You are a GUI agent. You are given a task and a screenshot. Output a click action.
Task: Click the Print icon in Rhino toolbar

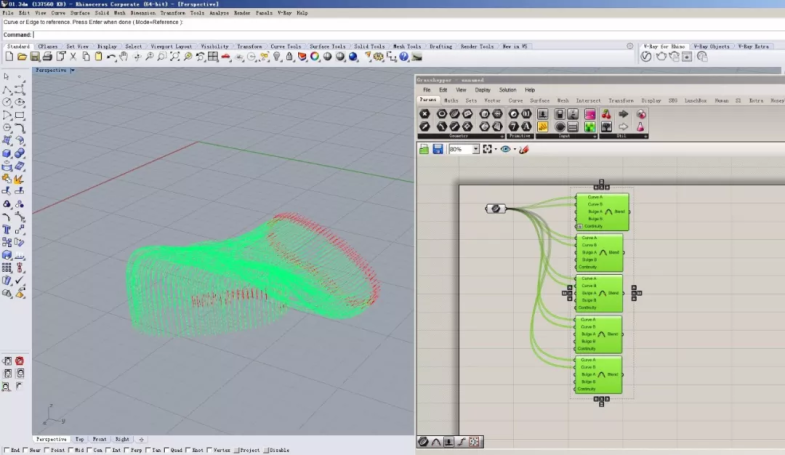(49, 58)
